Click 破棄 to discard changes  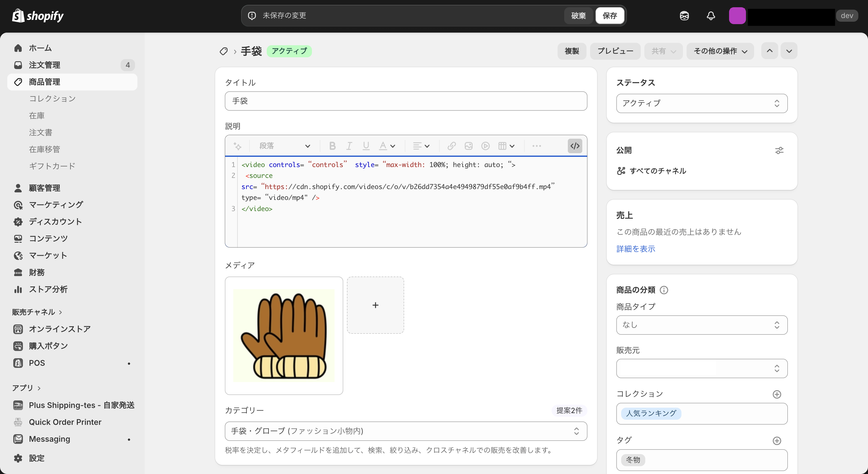pos(578,15)
